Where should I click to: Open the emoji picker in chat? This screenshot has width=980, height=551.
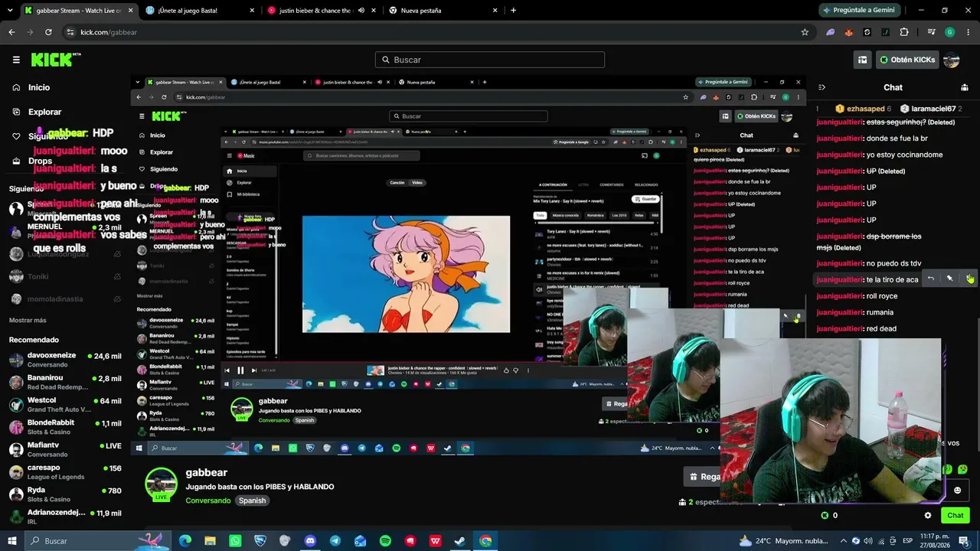[x=957, y=491]
